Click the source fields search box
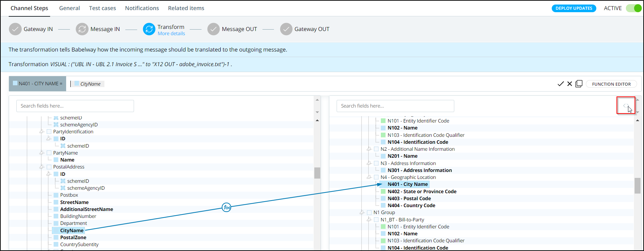The image size is (644, 251). point(75,106)
